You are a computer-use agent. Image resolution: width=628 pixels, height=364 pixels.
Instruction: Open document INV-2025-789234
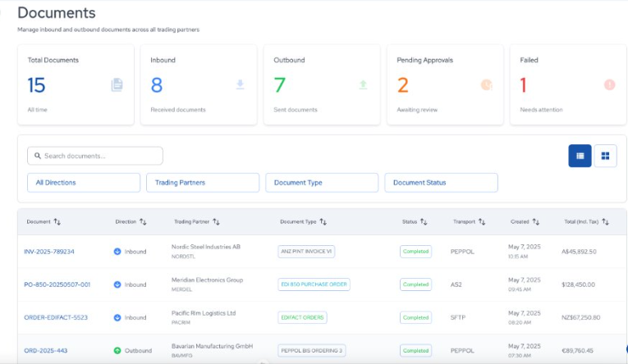49,252
